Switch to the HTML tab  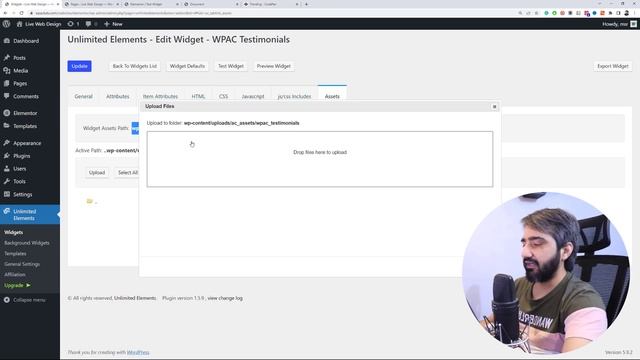[198, 96]
